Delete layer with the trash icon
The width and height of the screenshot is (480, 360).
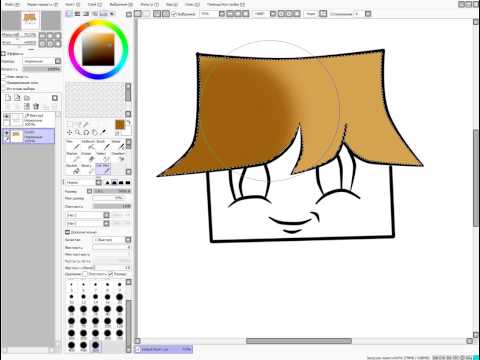tap(36, 106)
